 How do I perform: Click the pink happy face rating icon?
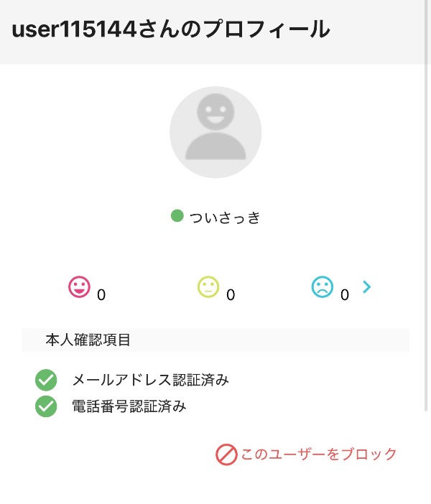point(79,287)
